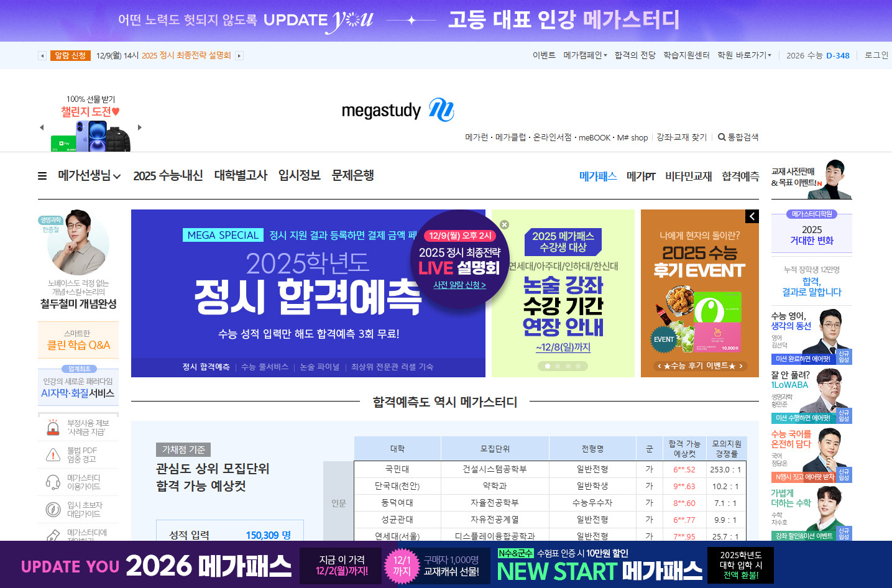Click the 사전 알람 신청 link
The width and height of the screenshot is (892, 588).
(460, 285)
